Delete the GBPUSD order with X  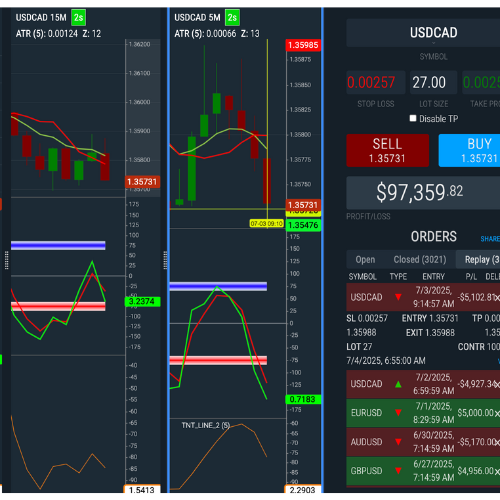tap(497, 472)
